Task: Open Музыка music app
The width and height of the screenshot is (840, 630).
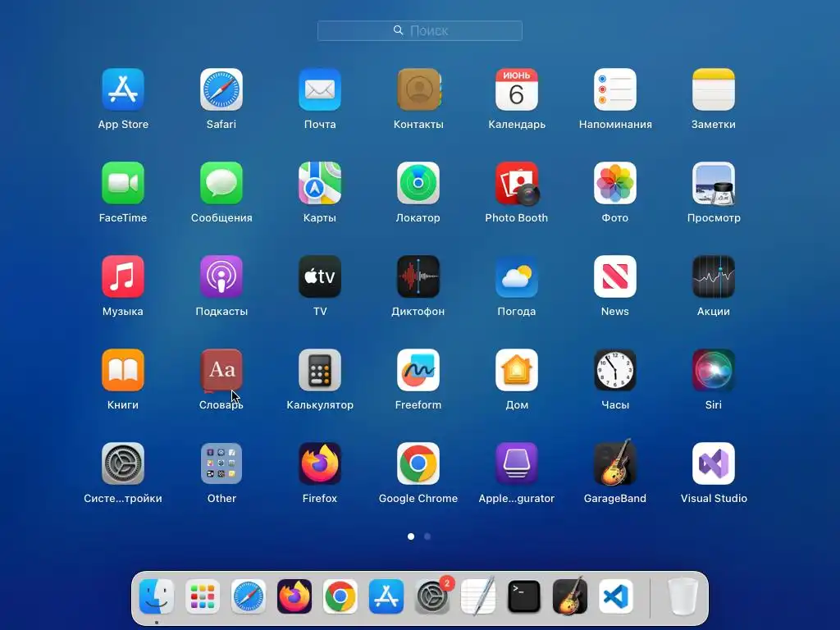Action: click(123, 276)
